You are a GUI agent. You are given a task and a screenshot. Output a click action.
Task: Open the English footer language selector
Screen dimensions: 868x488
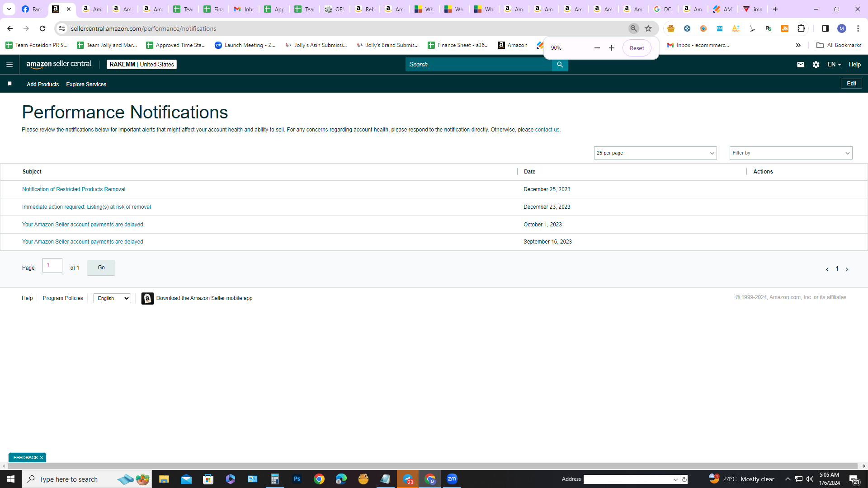[x=112, y=298]
